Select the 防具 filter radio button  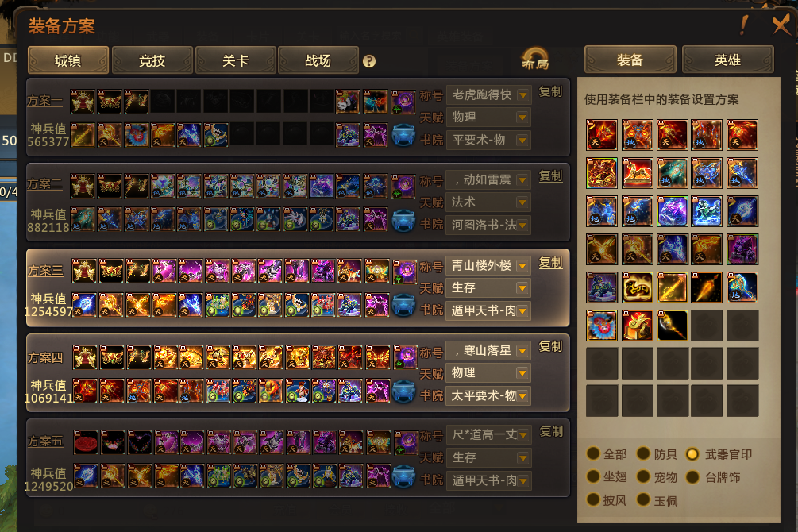click(644, 453)
